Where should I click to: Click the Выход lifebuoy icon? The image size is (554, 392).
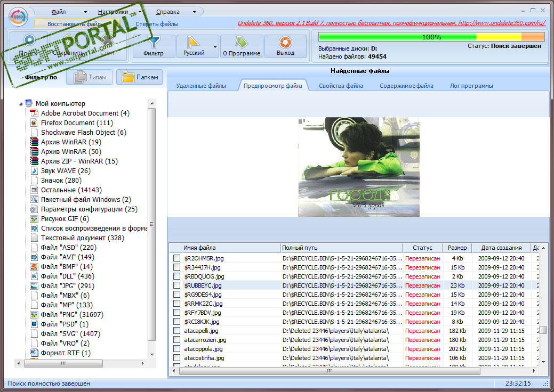285,42
